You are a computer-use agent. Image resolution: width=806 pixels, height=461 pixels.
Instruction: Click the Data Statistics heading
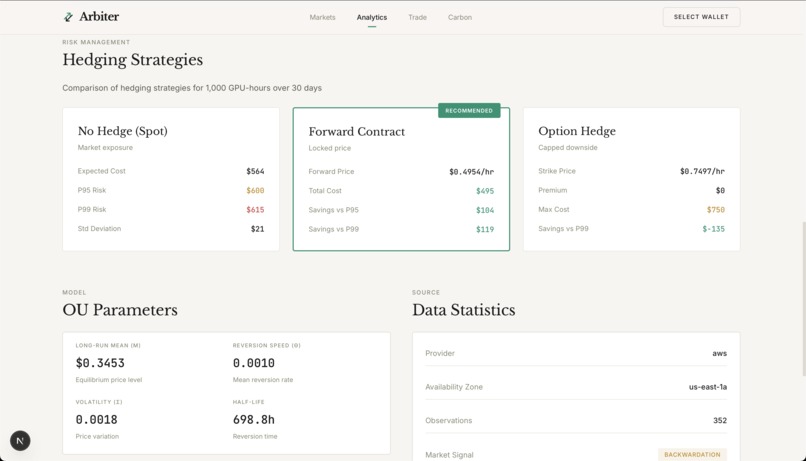(x=463, y=310)
